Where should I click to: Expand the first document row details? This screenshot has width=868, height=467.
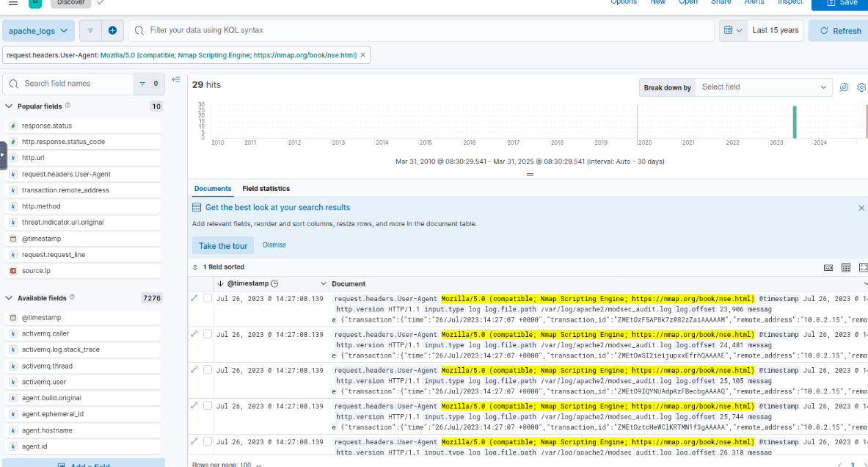(x=194, y=298)
